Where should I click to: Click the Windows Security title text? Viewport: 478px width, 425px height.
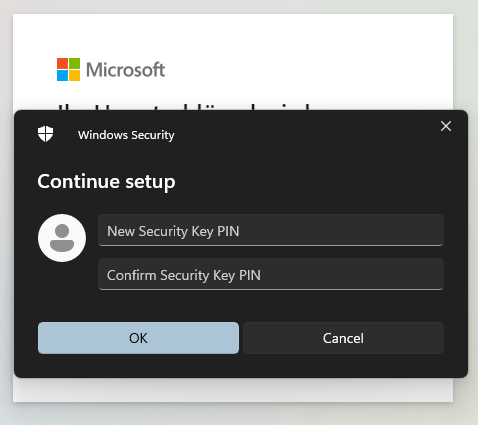pyautogui.click(x=126, y=135)
